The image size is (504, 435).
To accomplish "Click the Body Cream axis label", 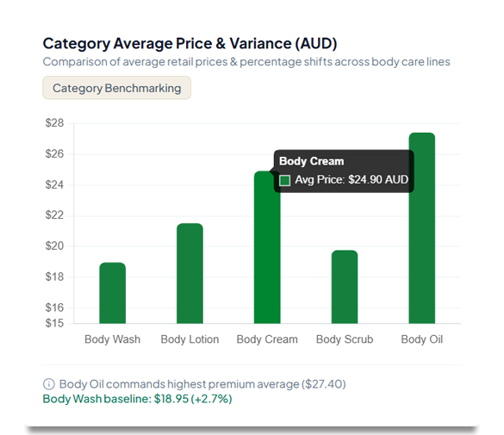I will coord(267,339).
